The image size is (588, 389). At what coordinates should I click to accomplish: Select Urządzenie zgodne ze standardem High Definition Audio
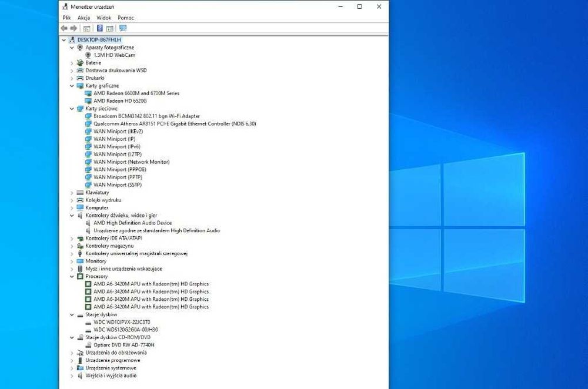pos(157,230)
